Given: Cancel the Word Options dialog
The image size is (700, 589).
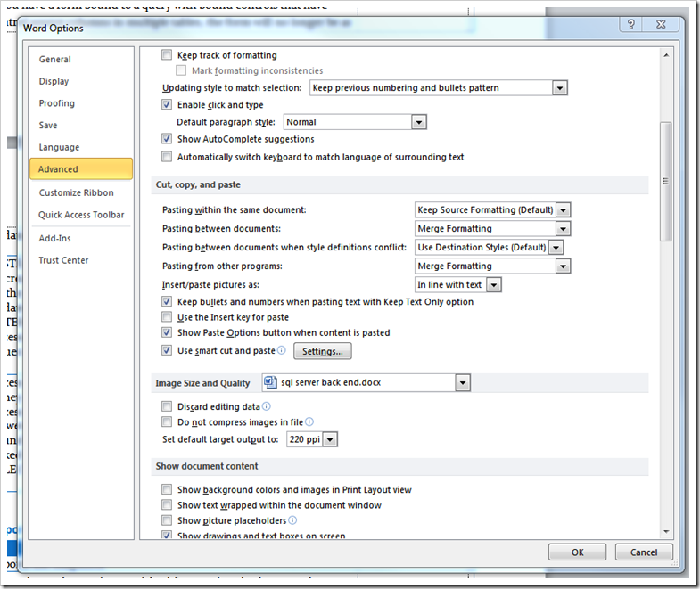Looking at the screenshot, I should point(644,552).
